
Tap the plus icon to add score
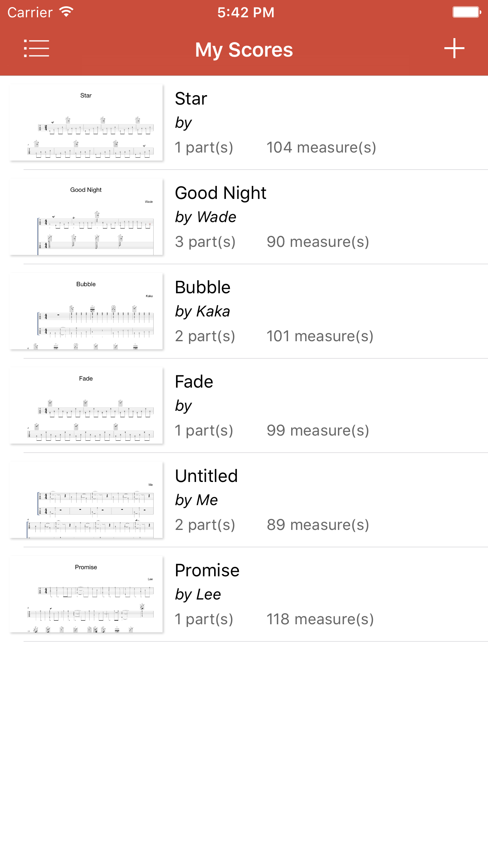pyautogui.click(x=454, y=49)
